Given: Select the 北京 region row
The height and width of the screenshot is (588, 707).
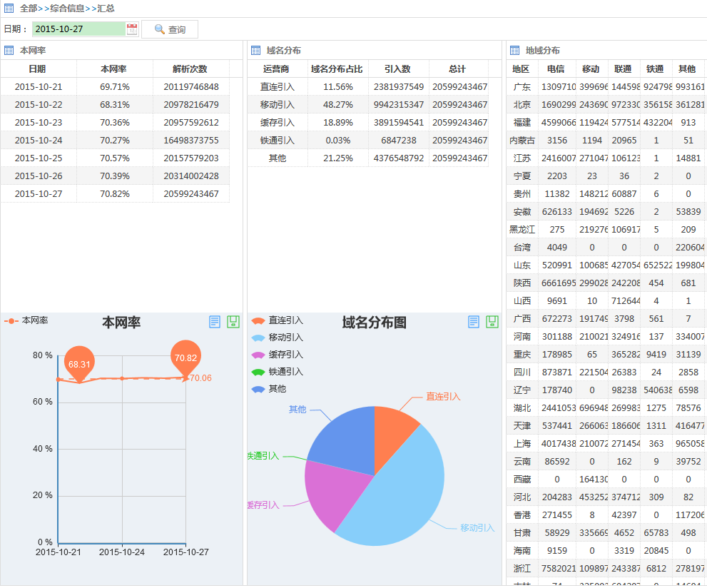Looking at the screenshot, I should 606,105.
